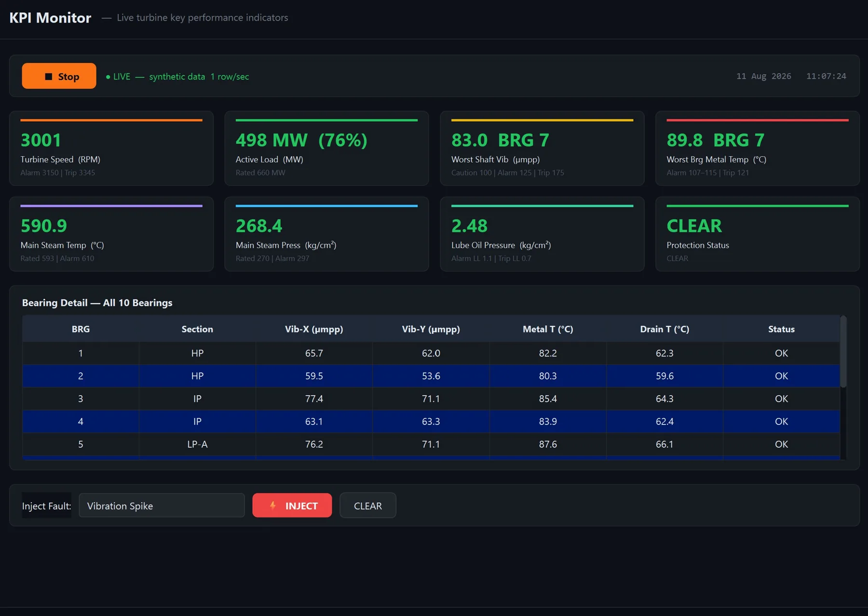The image size is (868, 616).
Task: Click the Caution 100 | Alarm 125 | Trip 175 text
Action: (507, 173)
